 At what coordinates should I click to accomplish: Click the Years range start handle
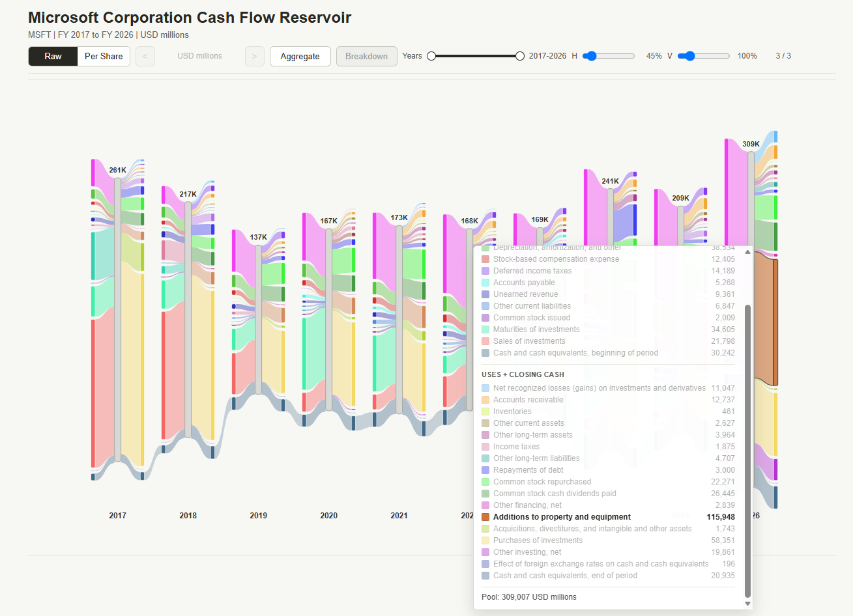click(431, 56)
